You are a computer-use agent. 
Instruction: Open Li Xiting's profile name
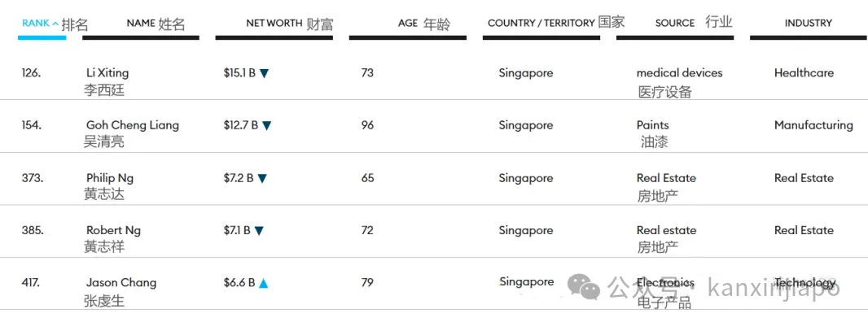coord(107,72)
